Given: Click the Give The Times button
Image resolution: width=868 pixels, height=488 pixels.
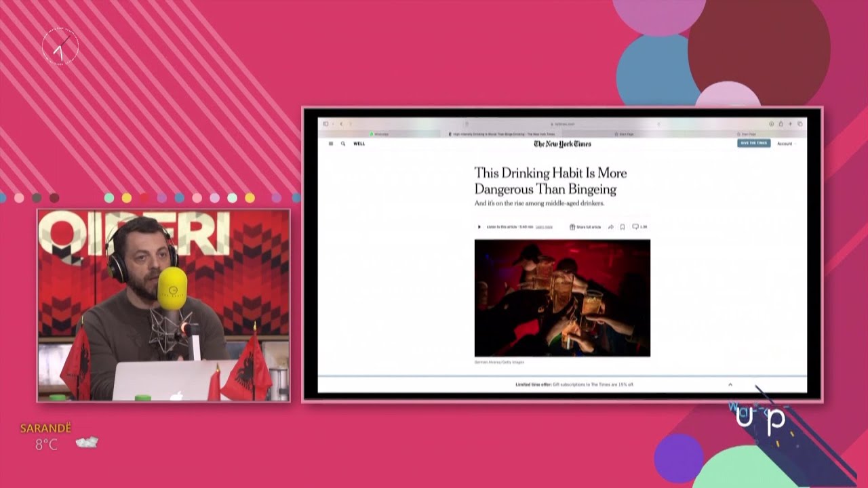Looking at the screenshot, I should [x=754, y=143].
